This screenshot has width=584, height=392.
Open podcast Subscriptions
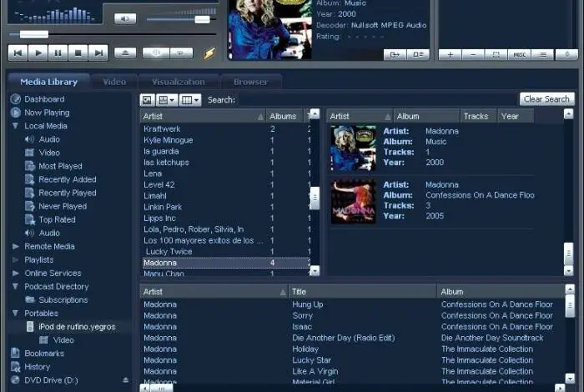tap(63, 300)
